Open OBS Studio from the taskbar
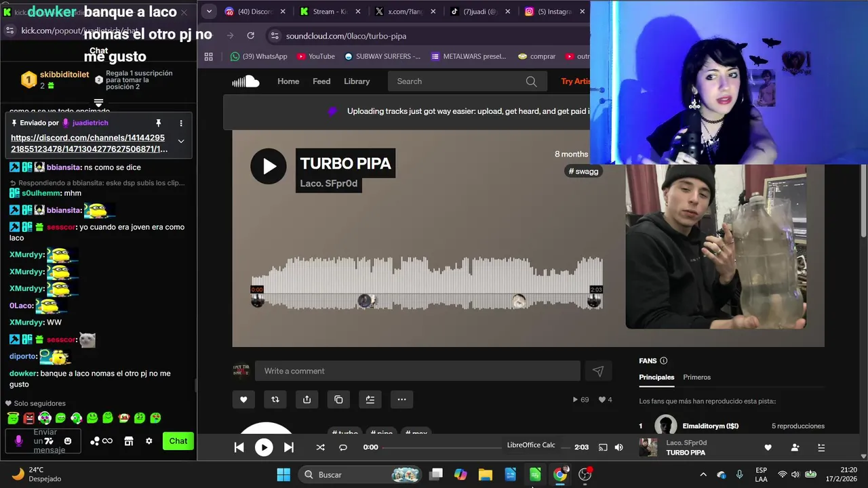Screen dimensions: 868x488 tap(585, 474)
